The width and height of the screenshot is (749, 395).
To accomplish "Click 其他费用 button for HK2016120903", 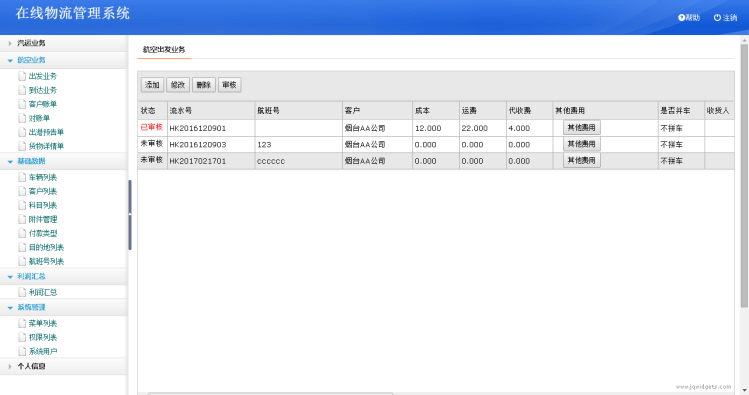I will click(x=581, y=144).
